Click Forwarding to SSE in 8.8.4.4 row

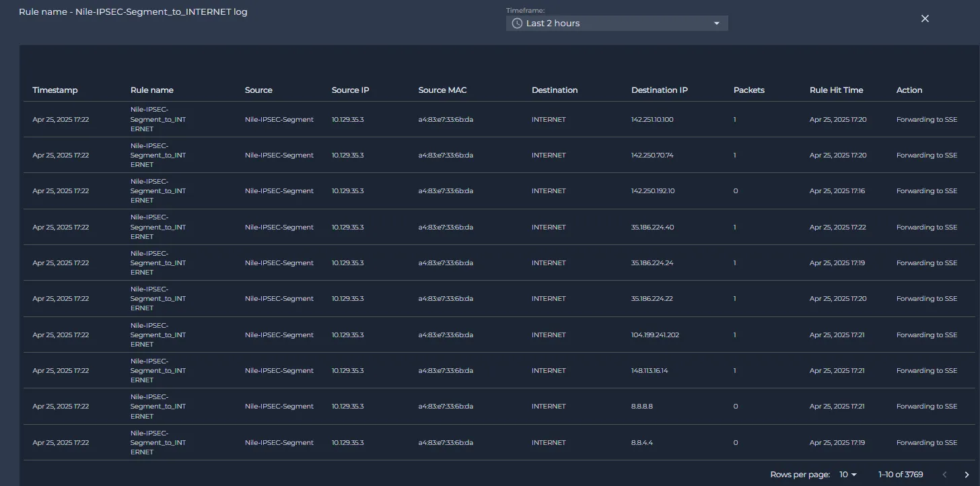pos(927,443)
